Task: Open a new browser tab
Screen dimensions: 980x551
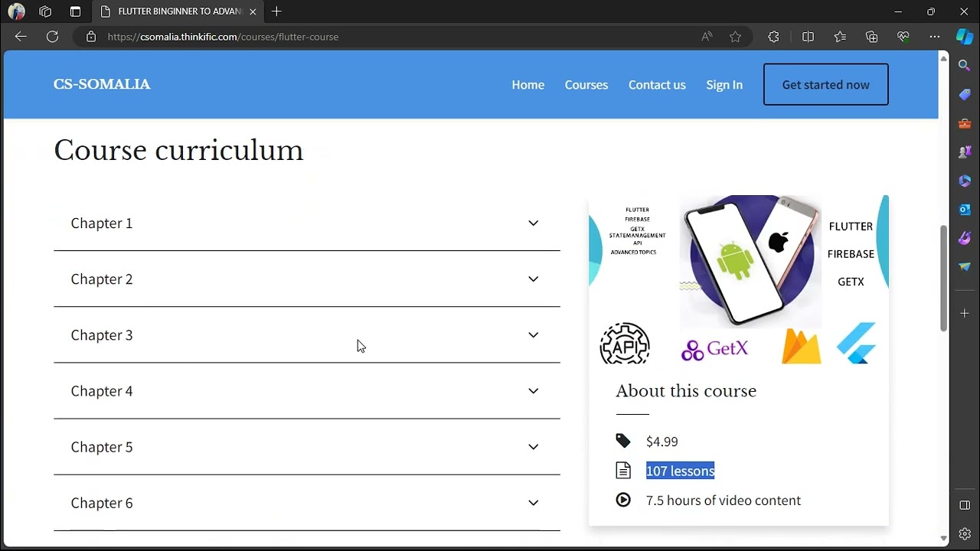Action: click(276, 11)
